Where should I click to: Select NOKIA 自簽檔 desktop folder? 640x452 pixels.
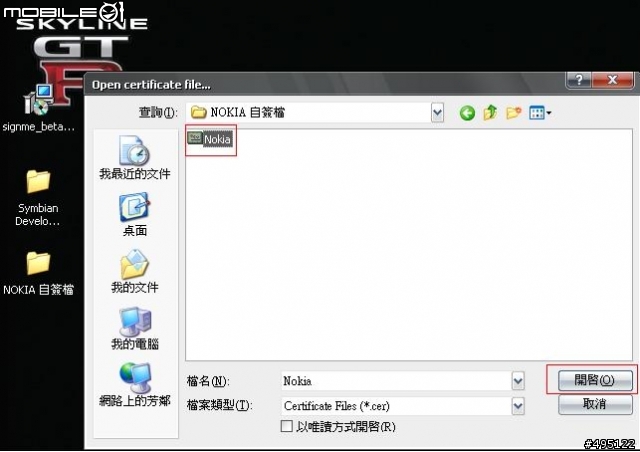(x=38, y=273)
